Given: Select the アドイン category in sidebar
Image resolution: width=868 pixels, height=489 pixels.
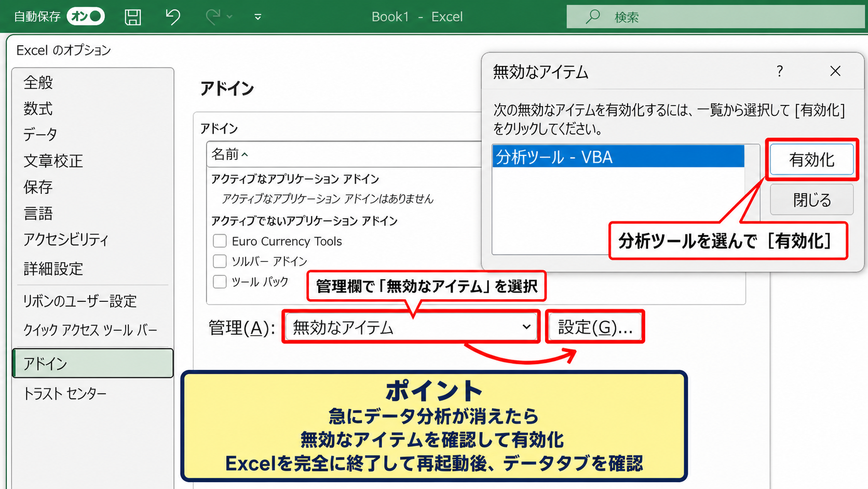Looking at the screenshot, I should point(93,363).
